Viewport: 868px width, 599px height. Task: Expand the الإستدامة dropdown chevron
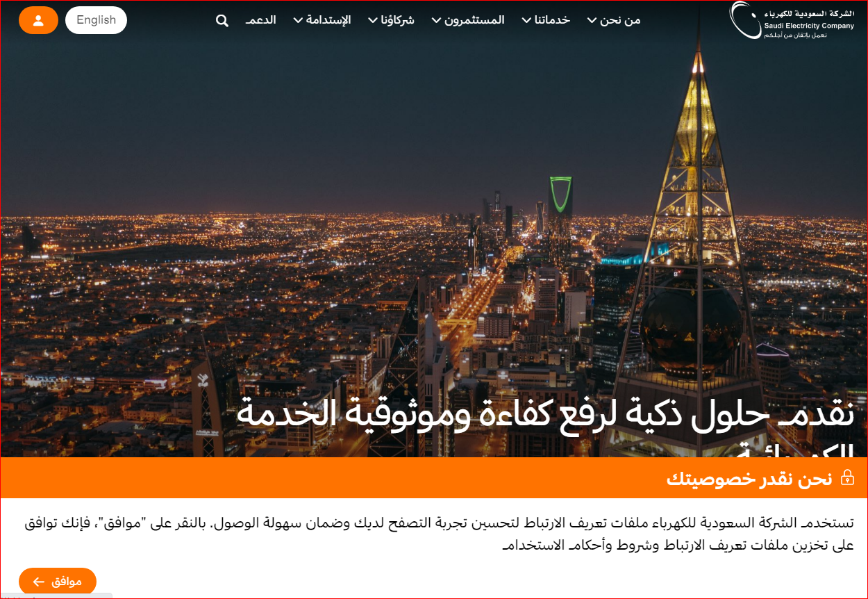tap(299, 20)
